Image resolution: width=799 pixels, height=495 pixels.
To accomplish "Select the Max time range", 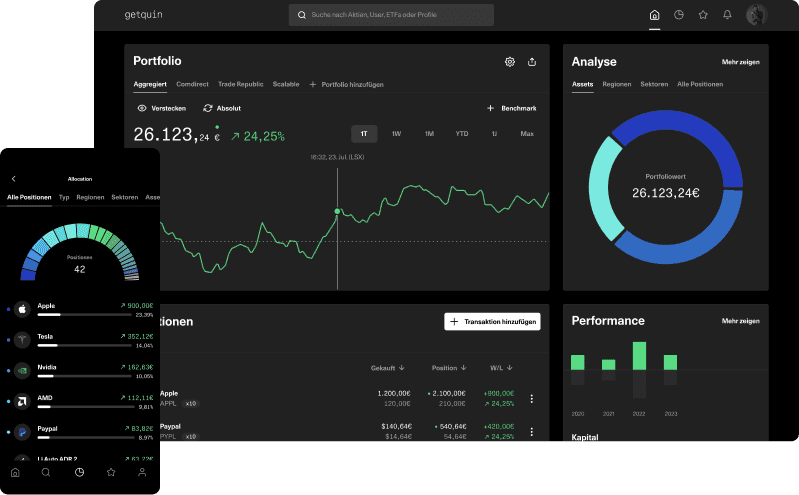I will pos(527,134).
